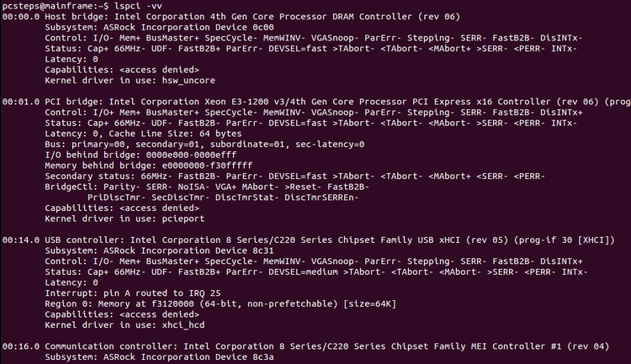Select the 00:14.0 USB controller line
The width and height of the screenshot is (631, 364).
point(308,240)
